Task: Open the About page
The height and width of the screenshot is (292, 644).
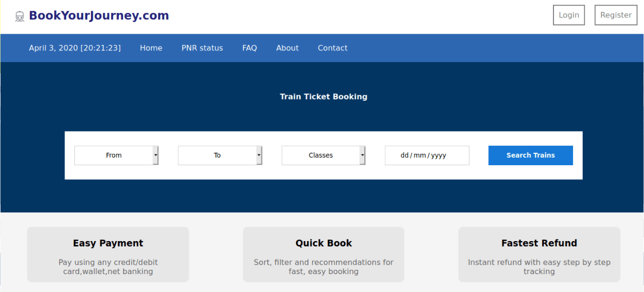Action: 287,48
